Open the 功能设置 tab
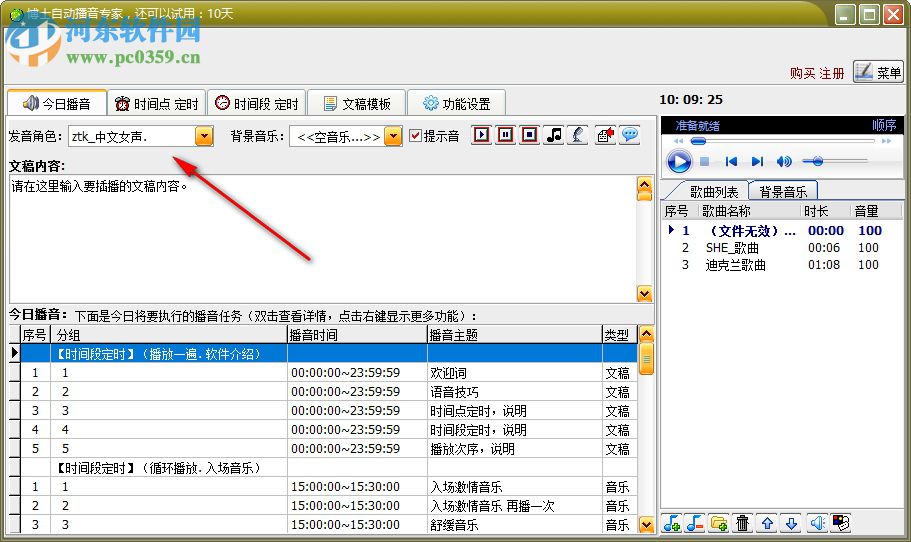 point(457,103)
